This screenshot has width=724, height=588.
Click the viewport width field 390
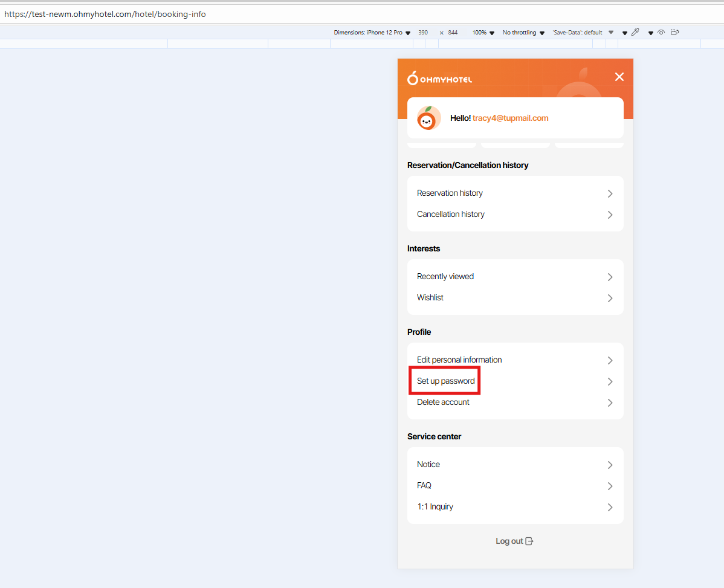click(x=423, y=32)
